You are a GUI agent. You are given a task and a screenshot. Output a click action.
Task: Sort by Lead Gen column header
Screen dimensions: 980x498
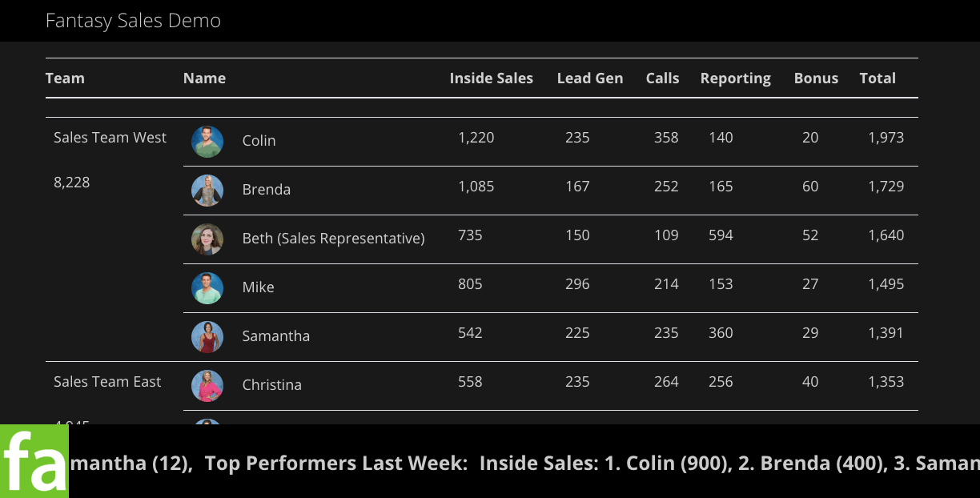coord(589,78)
